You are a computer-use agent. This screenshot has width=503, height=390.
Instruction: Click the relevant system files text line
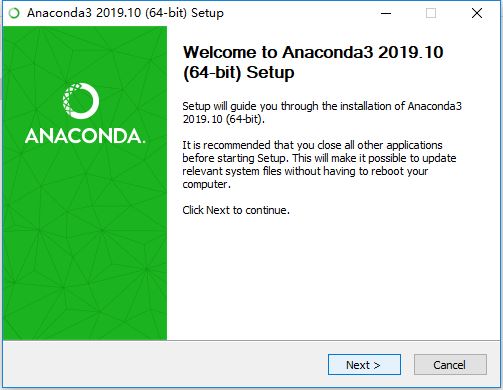pyautogui.click(x=305, y=171)
